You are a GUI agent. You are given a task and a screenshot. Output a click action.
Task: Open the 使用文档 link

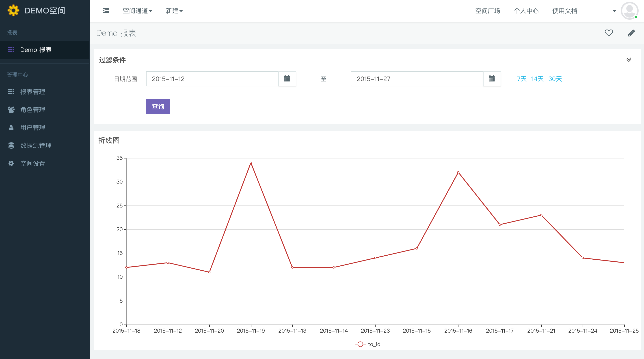pos(564,11)
